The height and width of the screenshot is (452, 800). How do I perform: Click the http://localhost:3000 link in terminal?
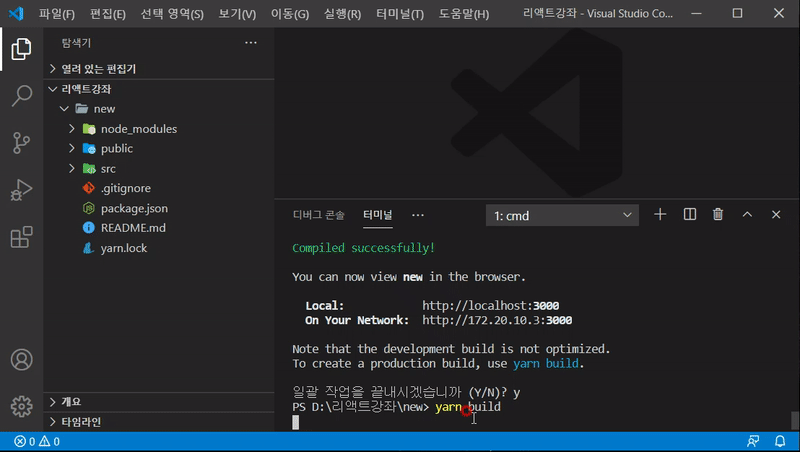tap(490, 306)
